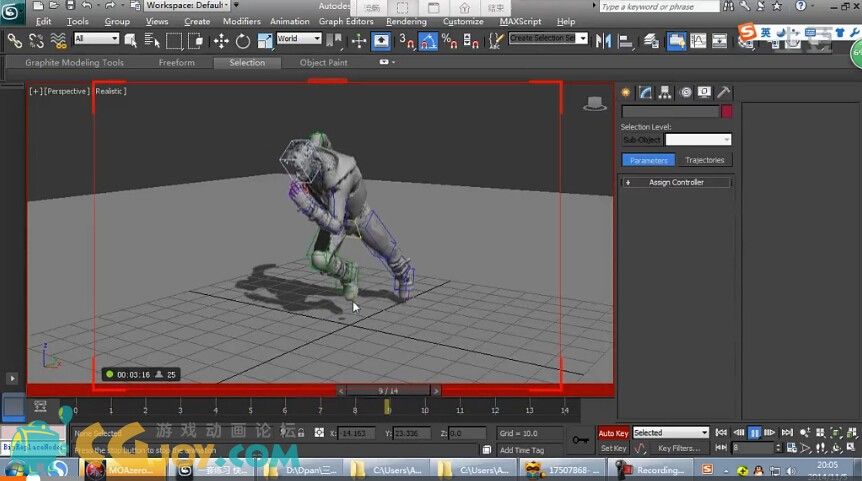Click the object name input field

tap(670, 112)
